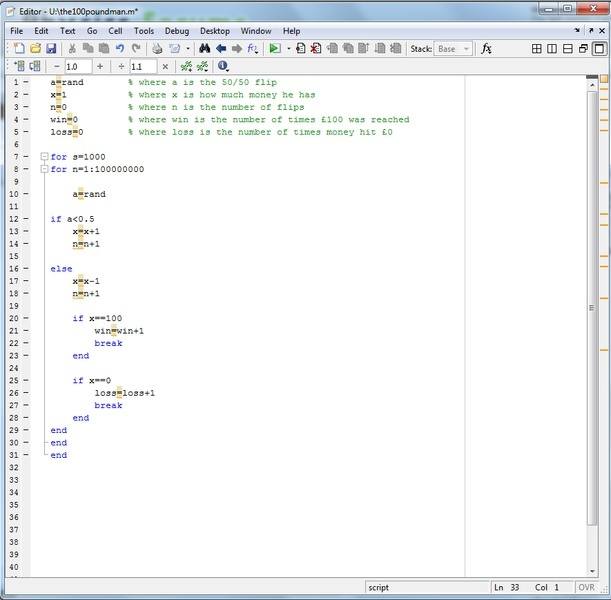Save the script with the floppy disk icon
This screenshot has width=611, height=600.
pos(51,49)
